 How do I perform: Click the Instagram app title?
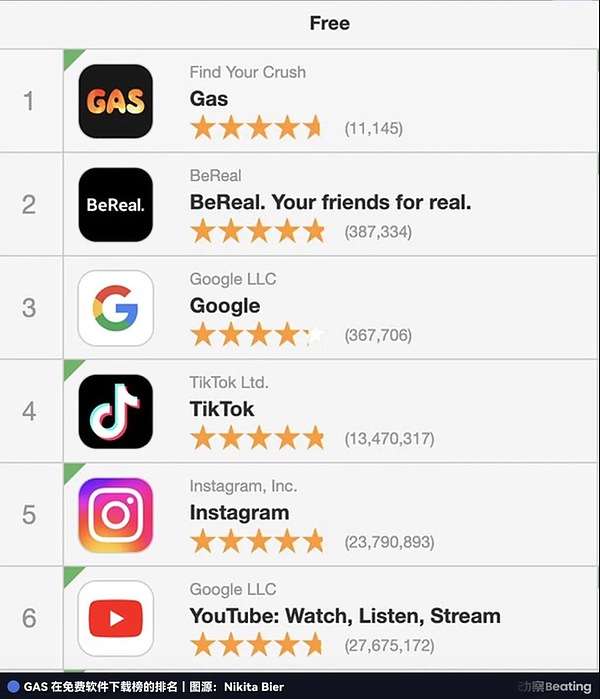[239, 512]
